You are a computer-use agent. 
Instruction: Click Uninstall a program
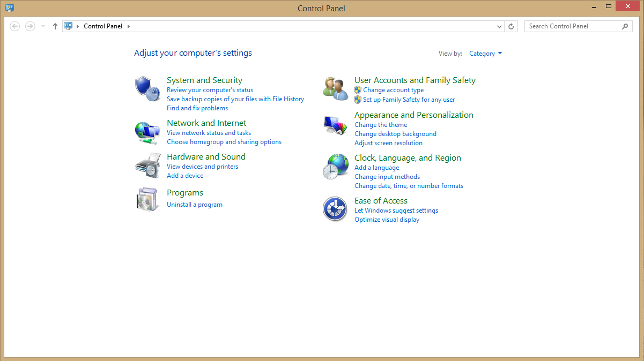click(x=195, y=205)
